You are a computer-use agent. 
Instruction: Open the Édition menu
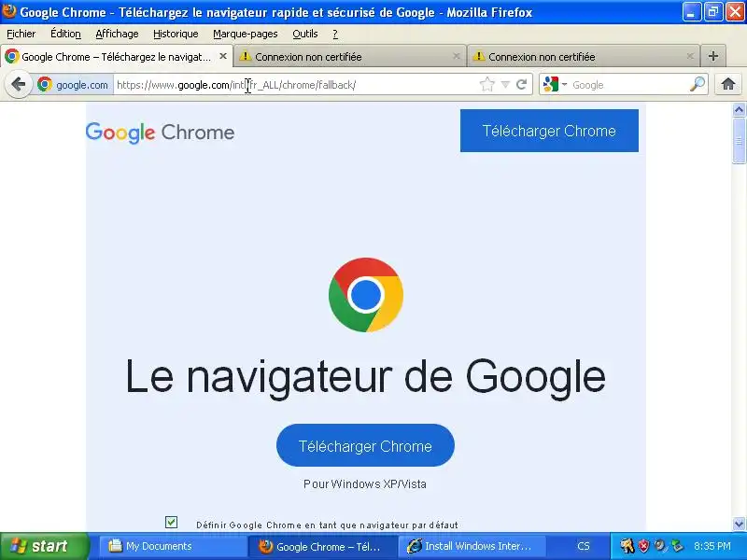click(65, 34)
